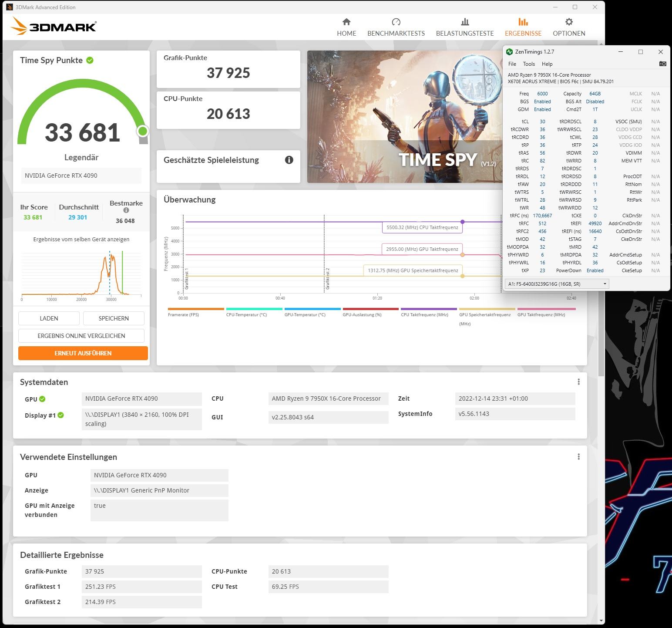Click the ZenTimings app icon in title bar
The height and width of the screenshot is (628, 672).
[x=510, y=52]
